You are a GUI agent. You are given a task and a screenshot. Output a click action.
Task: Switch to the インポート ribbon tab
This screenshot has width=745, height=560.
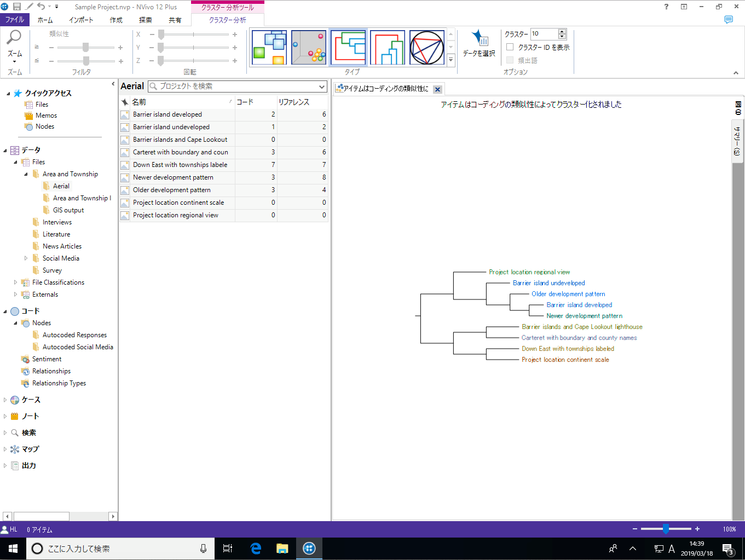point(81,20)
